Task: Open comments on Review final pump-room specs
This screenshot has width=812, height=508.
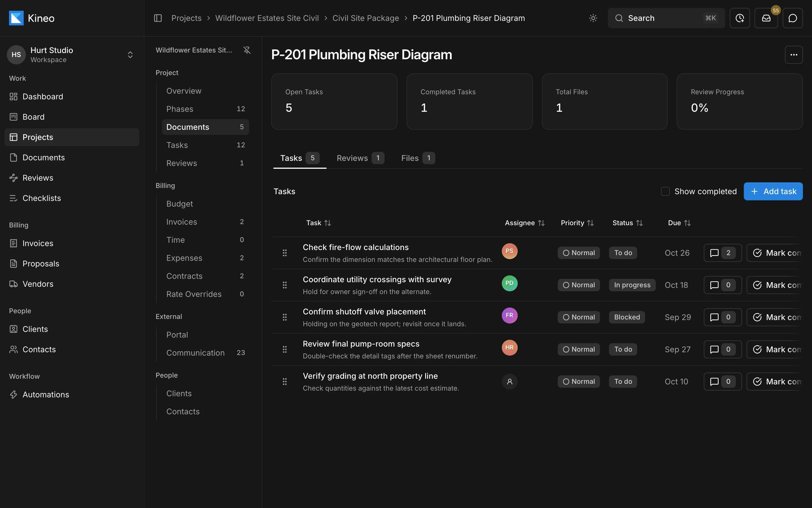Action: [x=722, y=349]
